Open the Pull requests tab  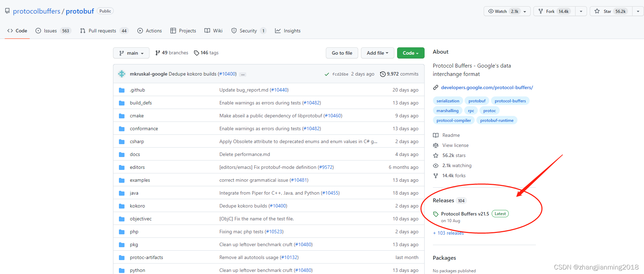pyautogui.click(x=104, y=31)
